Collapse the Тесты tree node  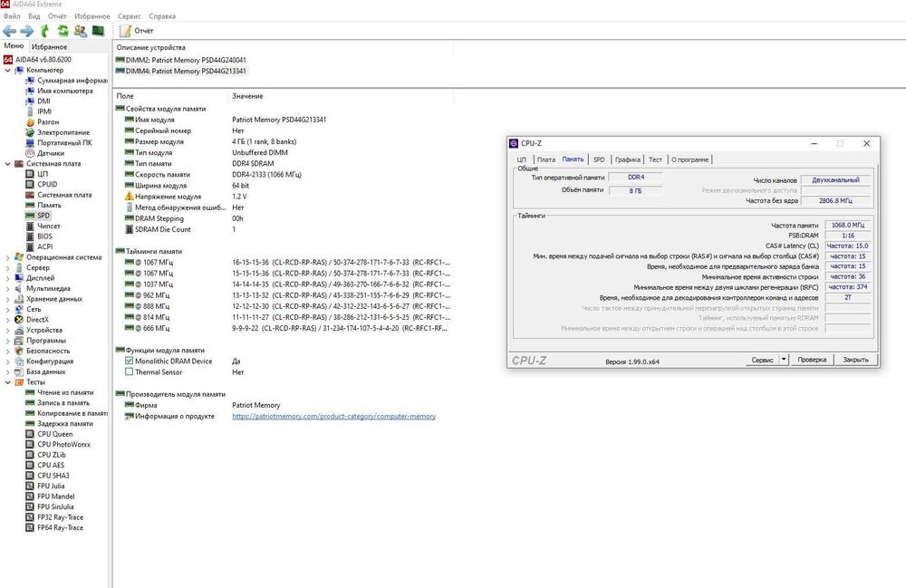point(7,381)
